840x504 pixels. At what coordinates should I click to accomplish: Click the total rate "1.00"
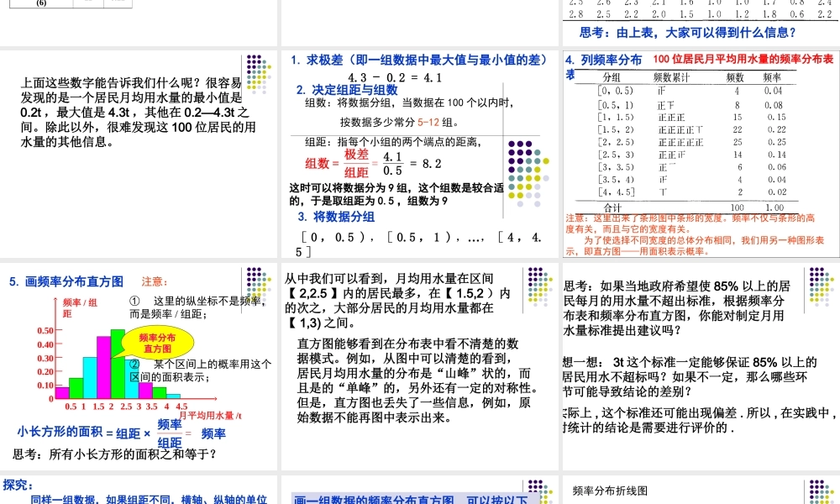[x=774, y=207]
